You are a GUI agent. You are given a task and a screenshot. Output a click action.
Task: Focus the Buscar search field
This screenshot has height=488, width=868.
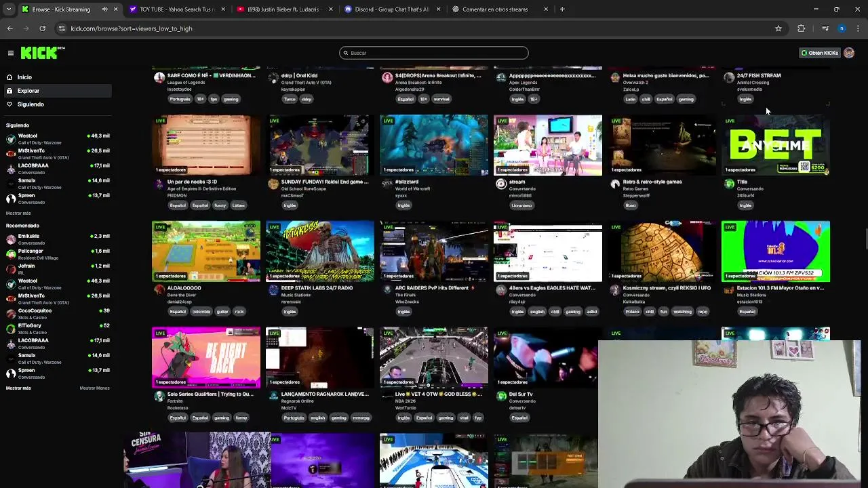(434, 53)
